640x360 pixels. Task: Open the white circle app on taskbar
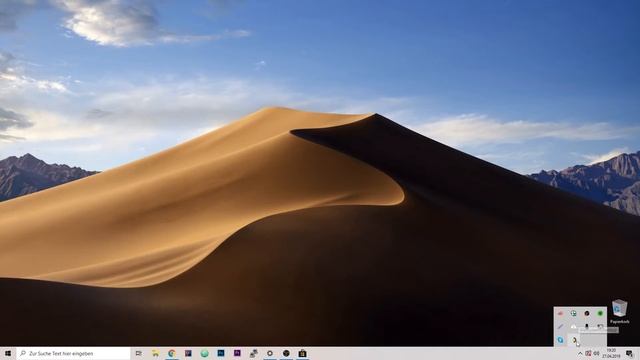(270, 353)
